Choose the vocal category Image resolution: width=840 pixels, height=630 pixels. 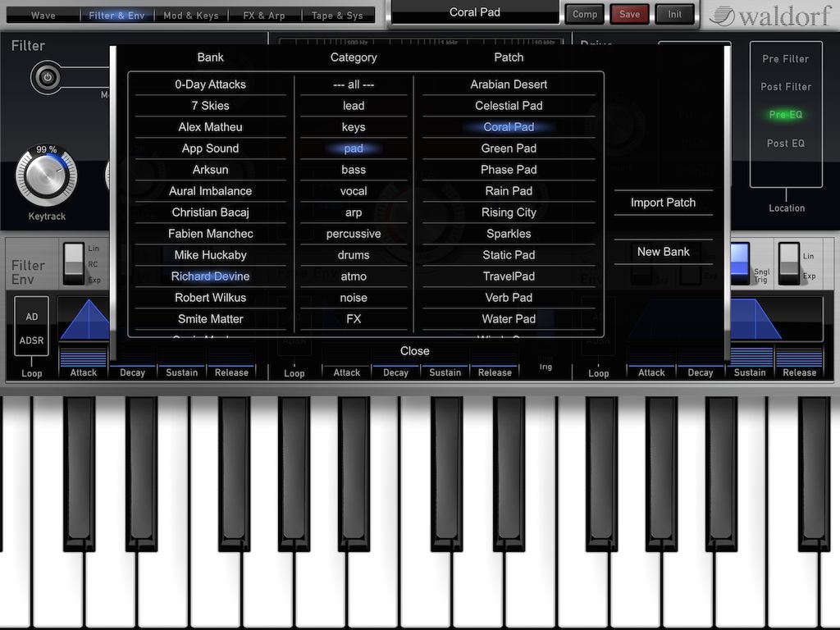point(354,191)
